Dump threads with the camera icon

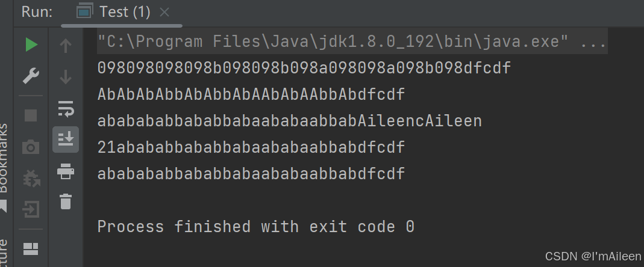31,147
